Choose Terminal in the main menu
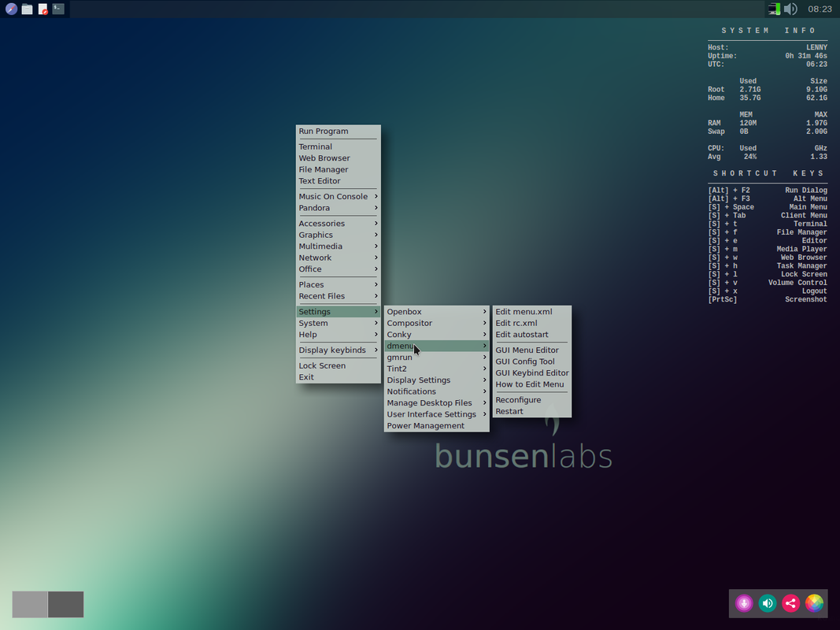 (x=338, y=146)
